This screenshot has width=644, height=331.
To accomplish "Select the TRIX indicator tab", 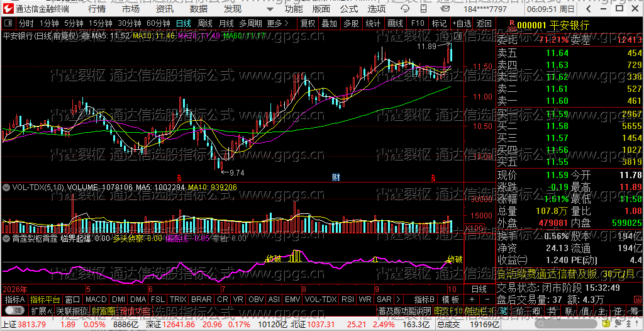I will click(x=178, y=300).
